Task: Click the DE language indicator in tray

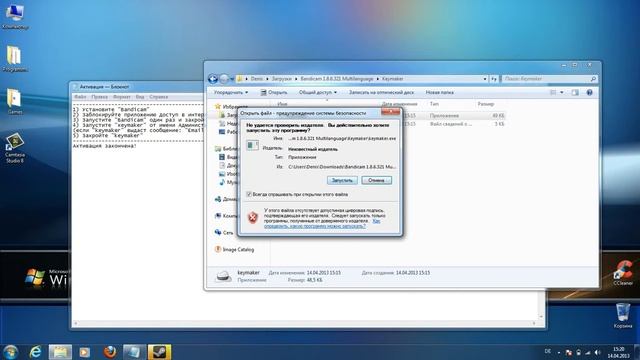Action: 548,351
